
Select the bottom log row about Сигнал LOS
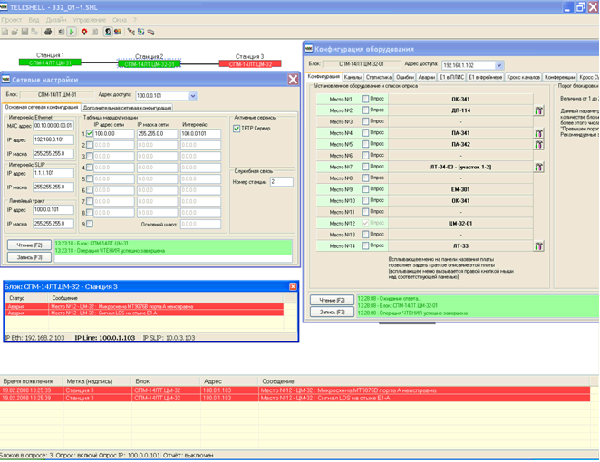[295, 398]
